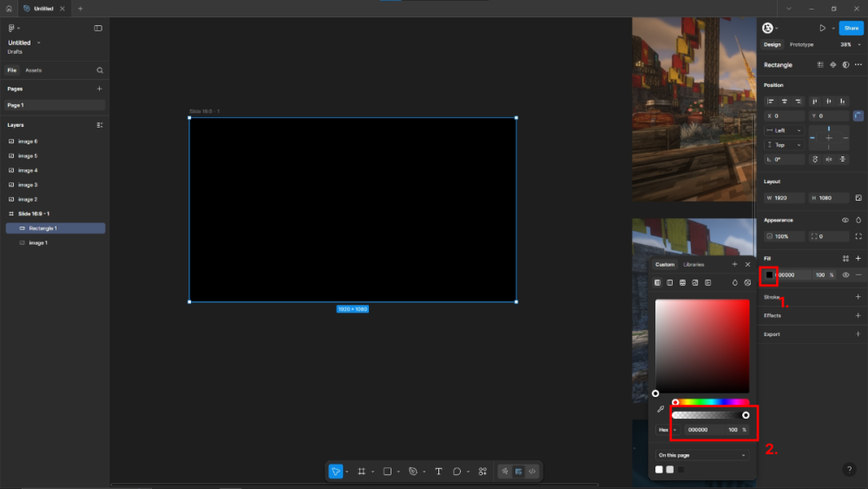The image size is (868, 489).
Task: Open the Hex color format dropdown
Action: pyautogui.click(x=667, y=429)
